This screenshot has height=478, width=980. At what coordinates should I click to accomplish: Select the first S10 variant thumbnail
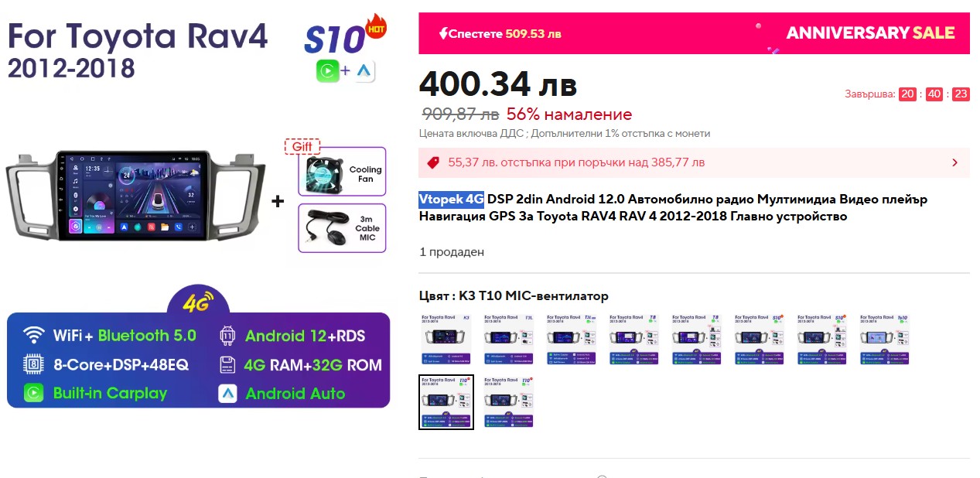click(x=760, y=339)
